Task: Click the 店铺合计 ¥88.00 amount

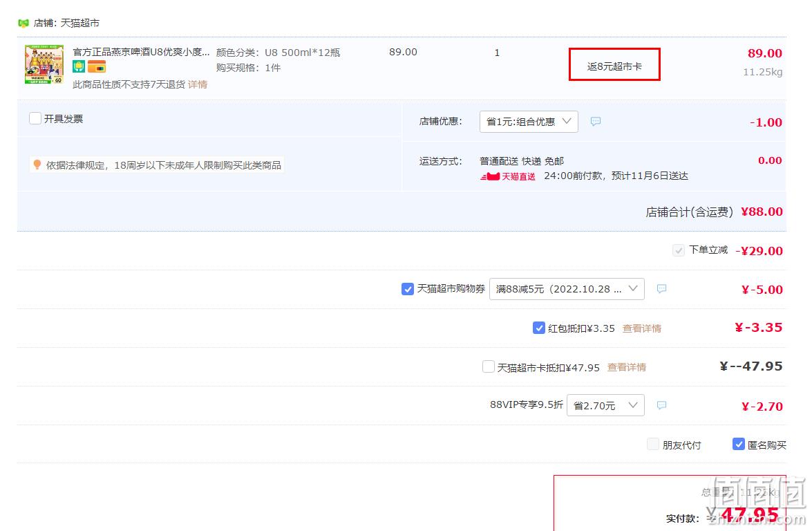Action: pyautogui.click(x=762, y=212)
